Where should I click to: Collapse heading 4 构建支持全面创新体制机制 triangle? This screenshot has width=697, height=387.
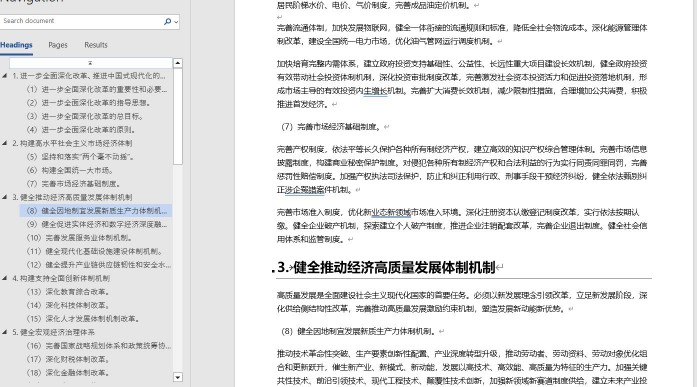(4, 278)
